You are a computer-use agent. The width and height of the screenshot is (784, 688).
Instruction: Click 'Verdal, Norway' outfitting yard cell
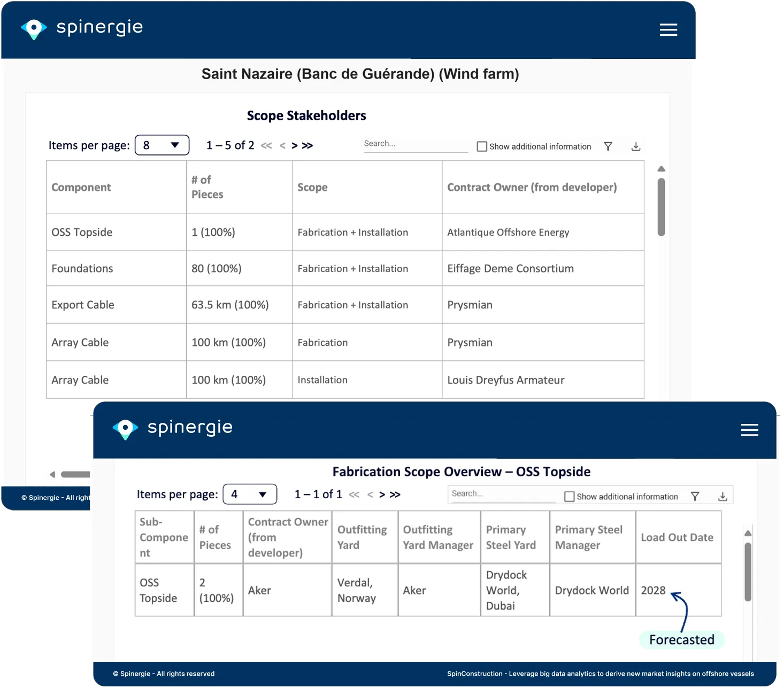click(x=365, y=591)
